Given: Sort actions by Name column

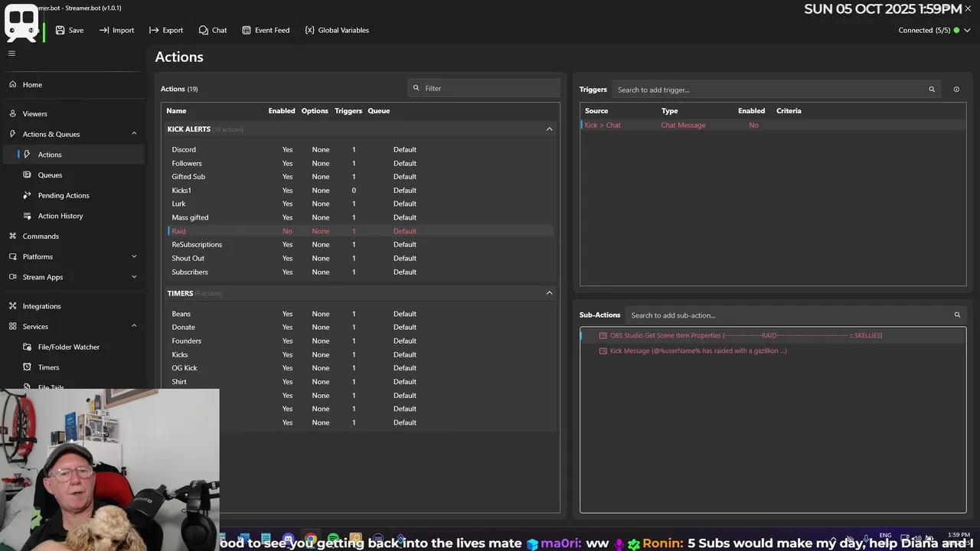Looking at the screenshot, I should click(x=176, y=111).
